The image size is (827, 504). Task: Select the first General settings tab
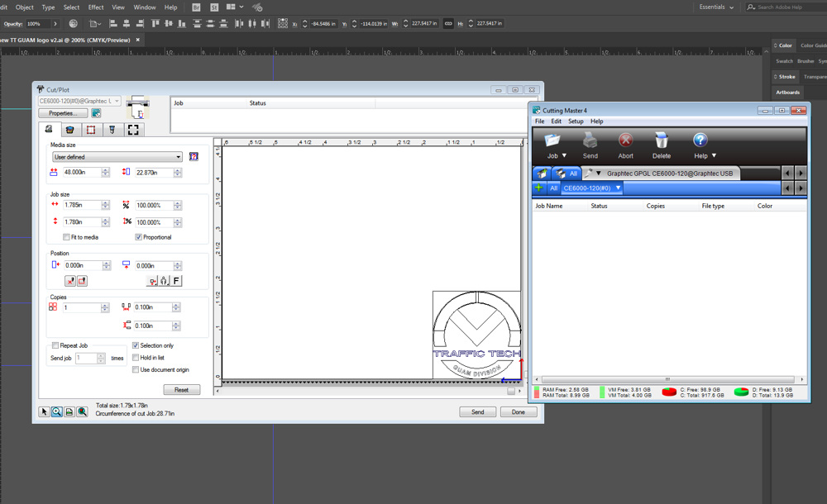pyautogui.click(x=49, y=129)
